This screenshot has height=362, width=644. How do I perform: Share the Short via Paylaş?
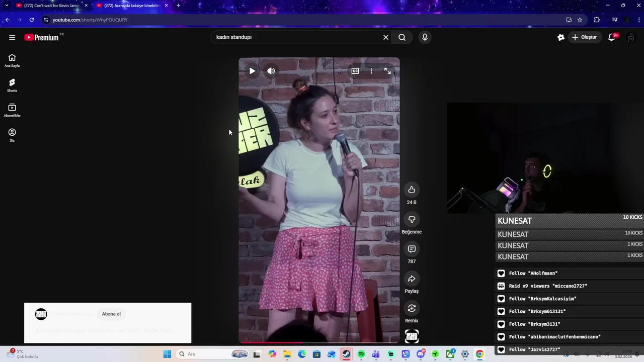click(x=412, y=279)
